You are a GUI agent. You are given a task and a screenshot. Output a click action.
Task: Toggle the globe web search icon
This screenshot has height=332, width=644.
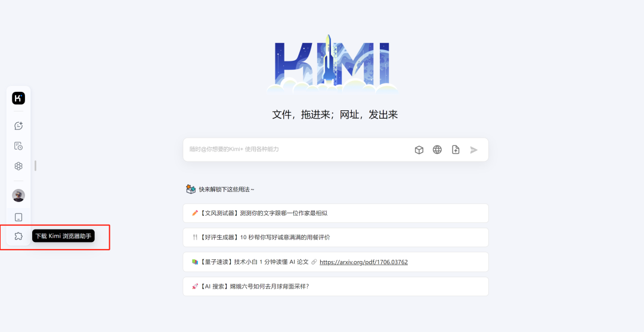pos(438,150)
